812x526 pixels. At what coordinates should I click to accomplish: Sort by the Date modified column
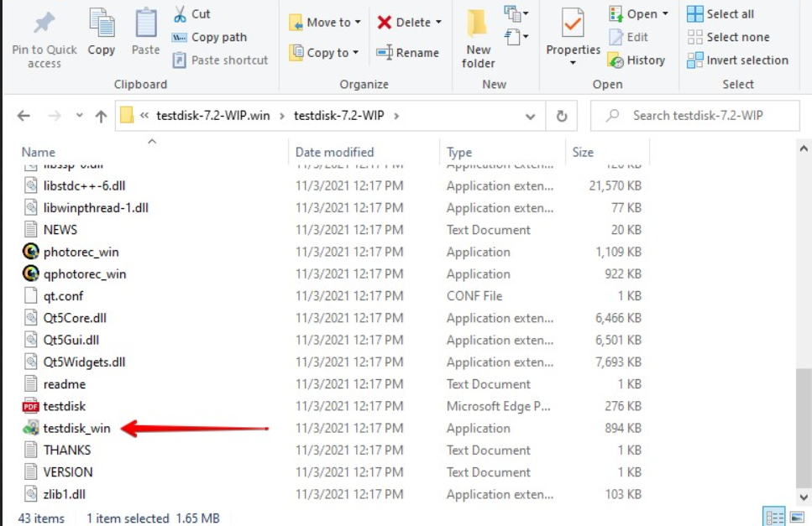pyautogui.click(x=334, y=152)
